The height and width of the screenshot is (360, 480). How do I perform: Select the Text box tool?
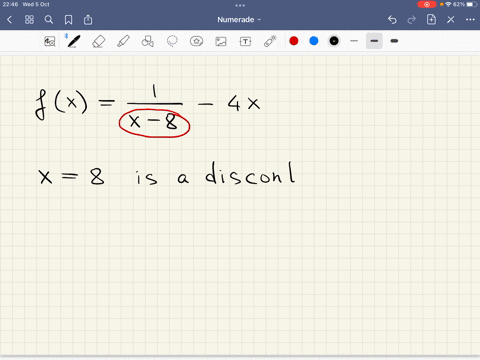click(x=245, y=41)
